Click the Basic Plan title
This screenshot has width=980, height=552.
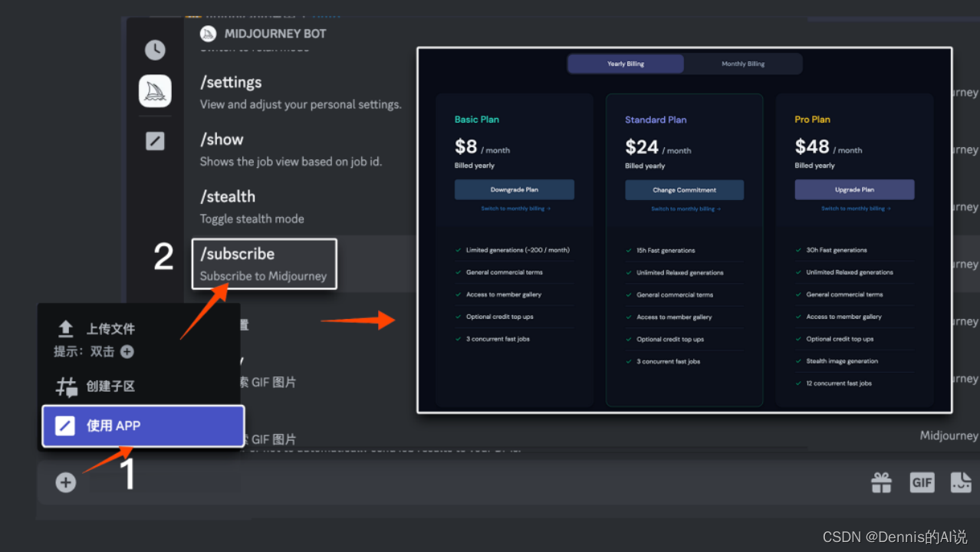coord(477,120)
